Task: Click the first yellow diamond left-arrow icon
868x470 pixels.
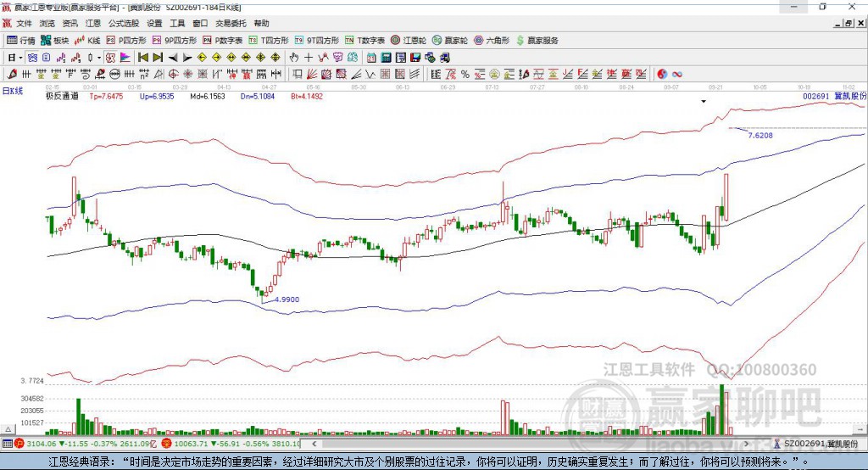Action: click(x=202, y=58)
